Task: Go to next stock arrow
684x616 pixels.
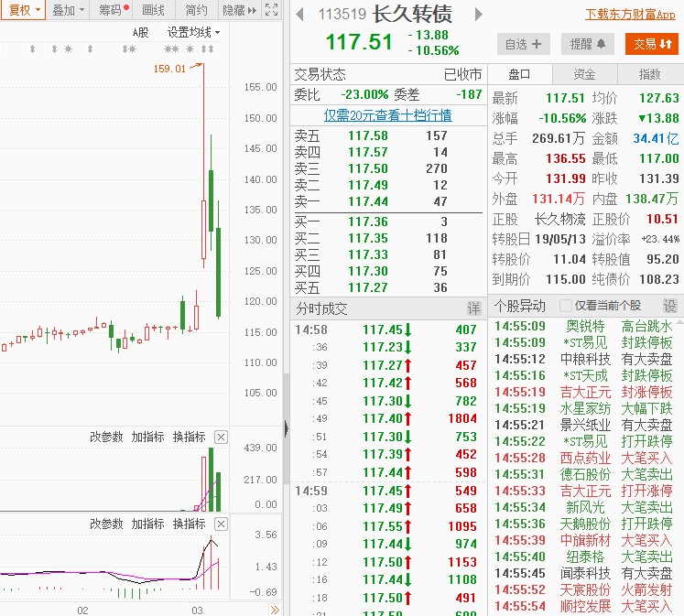Action: (x=479, y=15)
